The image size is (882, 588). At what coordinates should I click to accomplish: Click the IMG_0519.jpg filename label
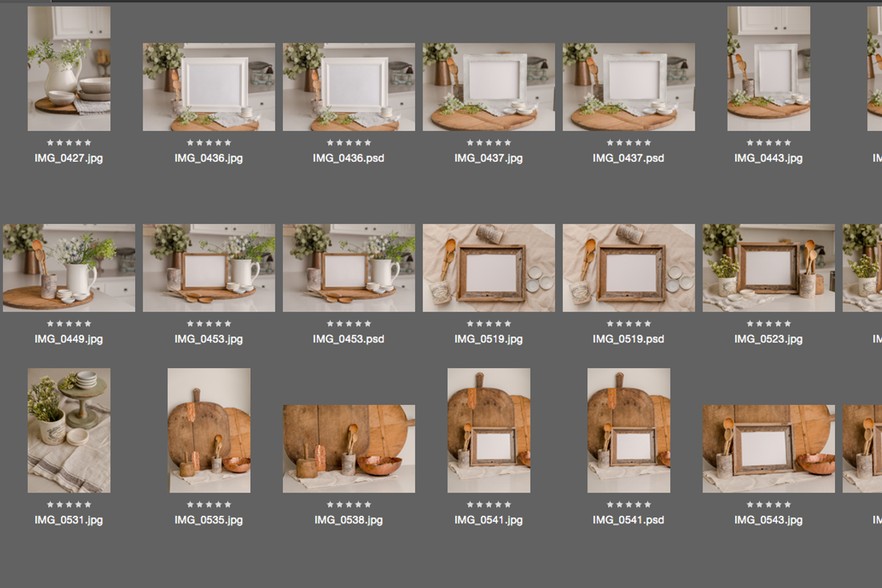489,339
